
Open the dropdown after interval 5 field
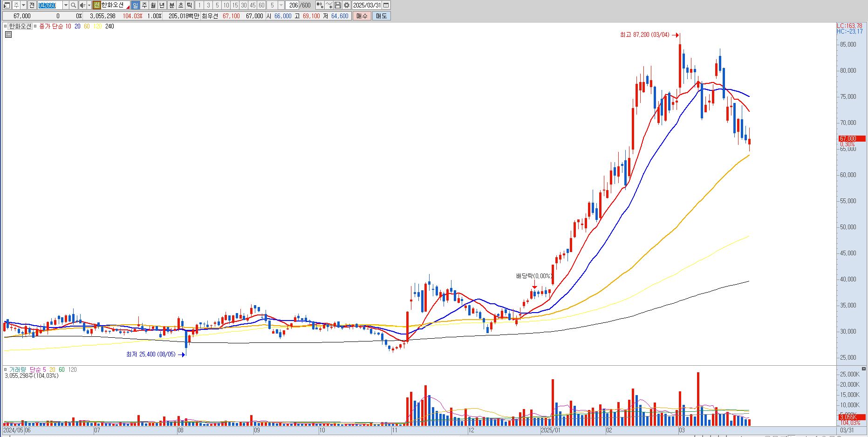tap(281, 5)
